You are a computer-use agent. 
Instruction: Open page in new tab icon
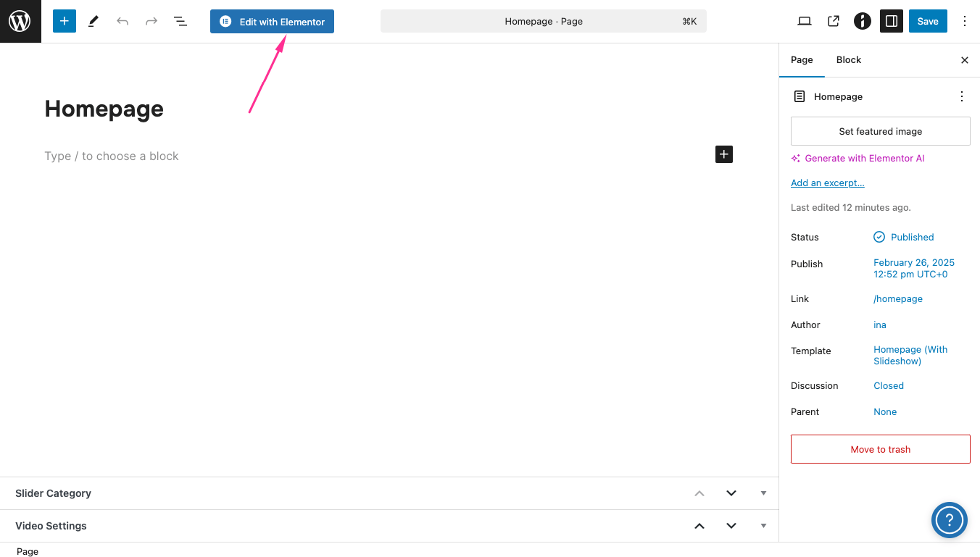(834, 22)
